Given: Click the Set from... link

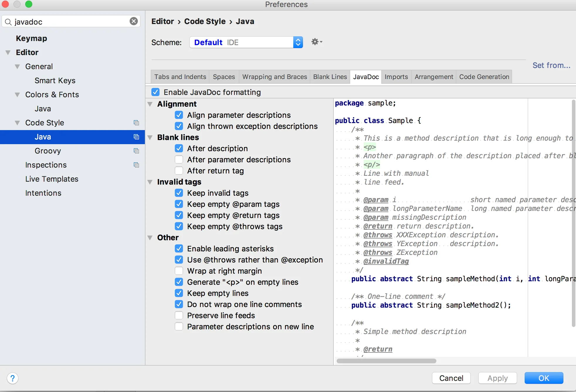Looking at the screenshot, I should point(551,65).
